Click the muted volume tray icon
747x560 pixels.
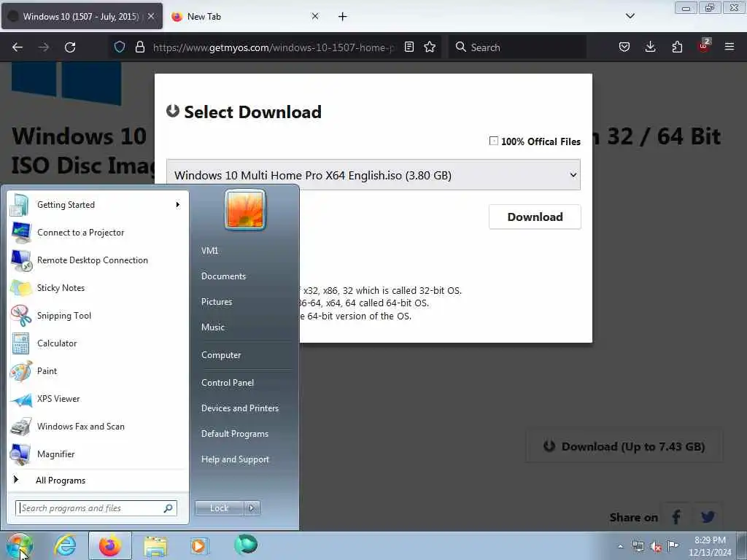click(656, 547)
